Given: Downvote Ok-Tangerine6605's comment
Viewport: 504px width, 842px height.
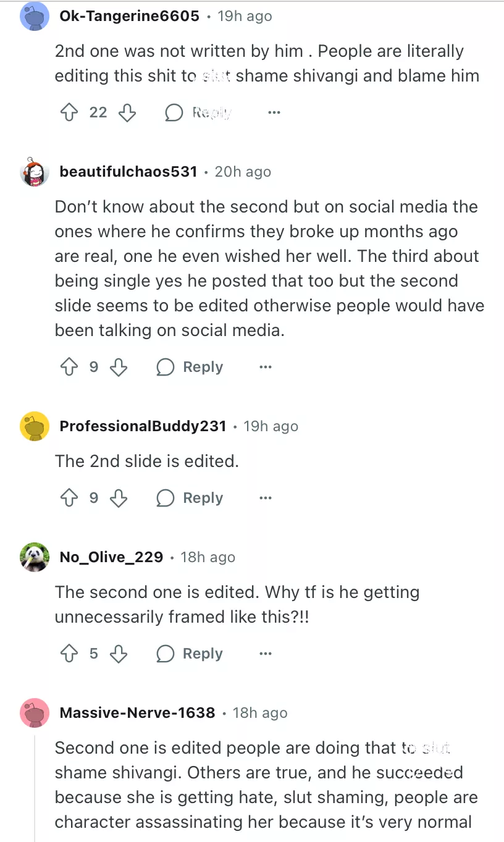Looking at the screenshot, I should (127, 112).
